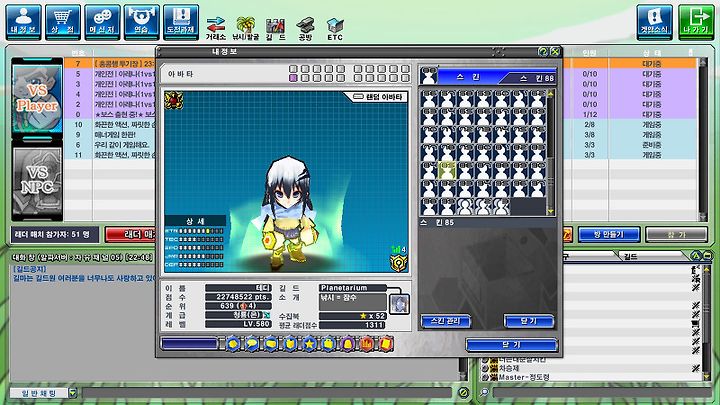Click the 스킨 관리 skin manage button
The image size is (720, 405).
445,321
